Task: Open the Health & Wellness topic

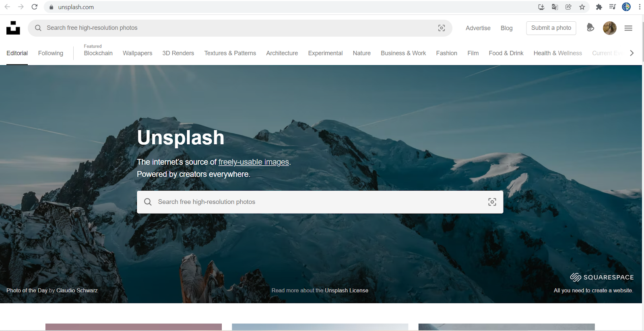Action: 558,53
